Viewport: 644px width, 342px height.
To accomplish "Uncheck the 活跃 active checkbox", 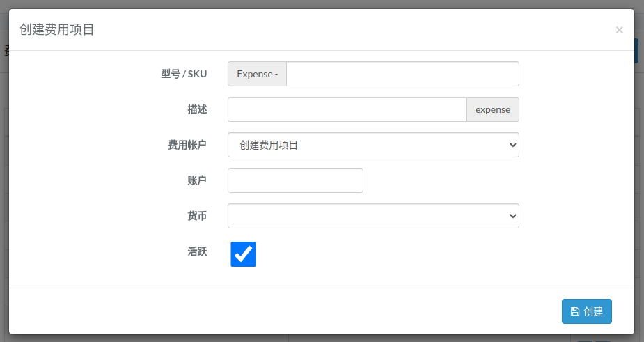I will 243,254.
